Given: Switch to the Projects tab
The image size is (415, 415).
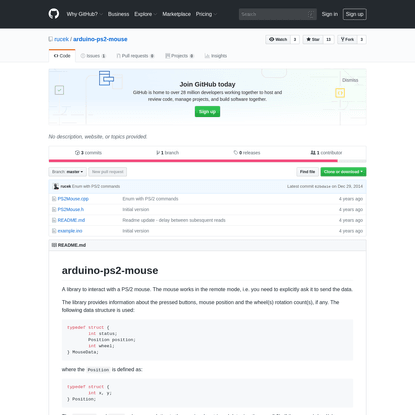Looking at the screenshot, I should [x=179, y=56].
